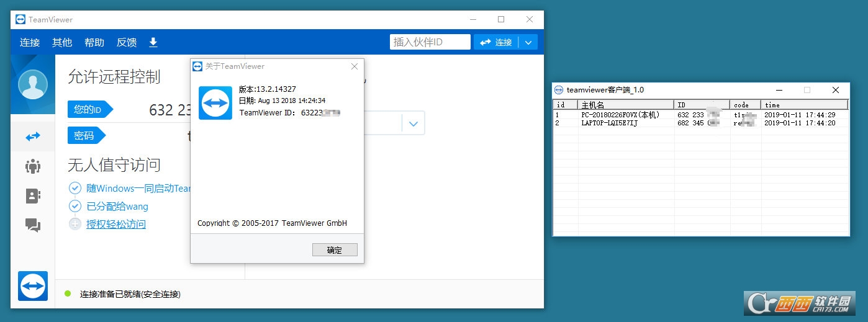Click the 密码 label
The width and height of the screenshot is (868, 322).
pyautogui.click(x=86, y=135)
